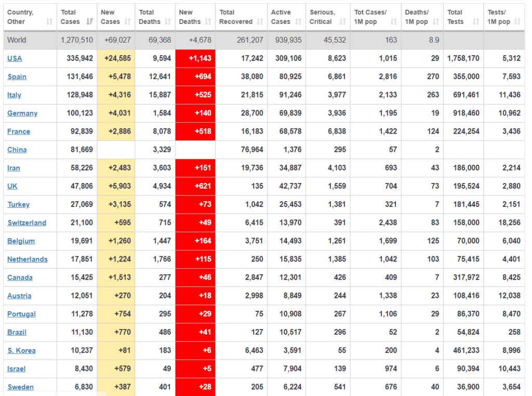Select Portugal new cases cell +754

pyautogui.click(x=116, y=314)
